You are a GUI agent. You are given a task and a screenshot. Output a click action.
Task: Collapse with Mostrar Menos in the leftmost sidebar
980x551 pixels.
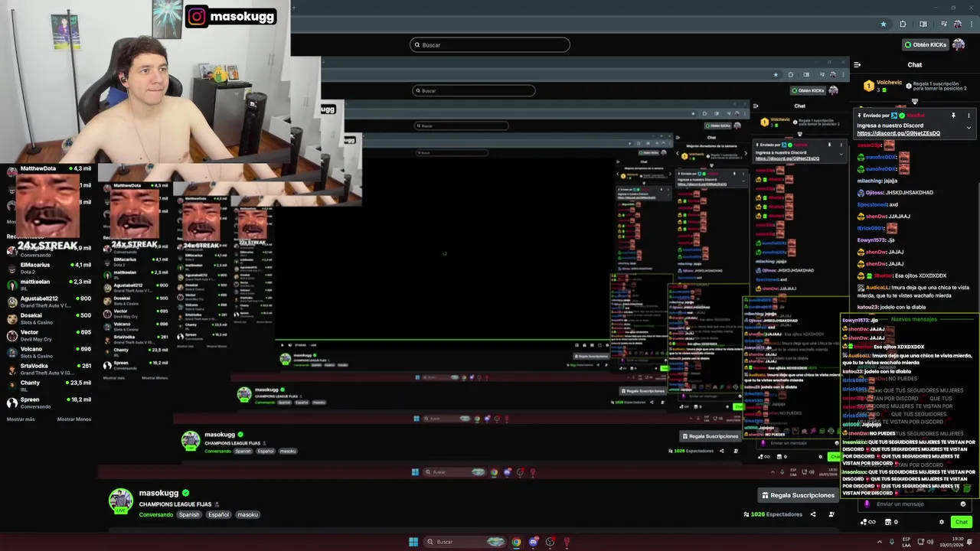(x=74, y=419)
